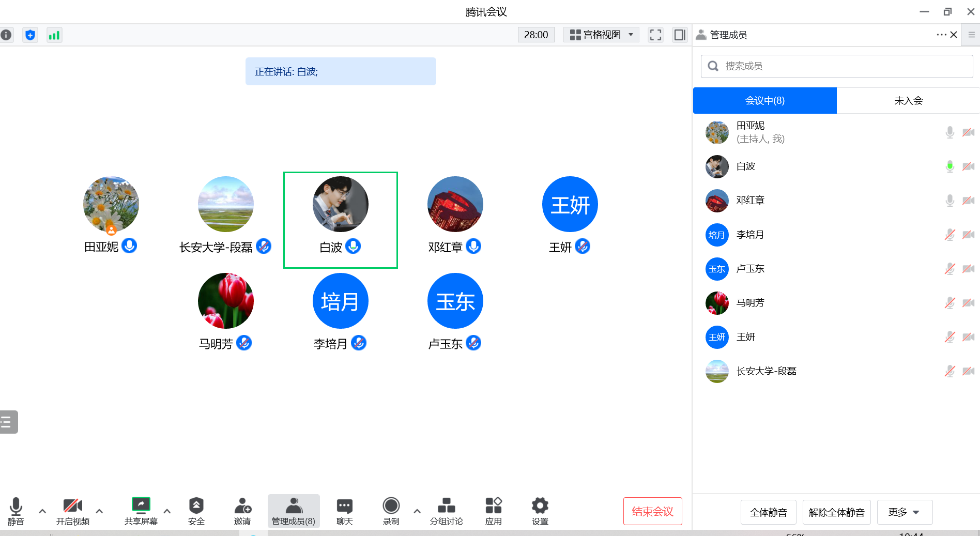Mute my microphone with 静音

[16, 511]
